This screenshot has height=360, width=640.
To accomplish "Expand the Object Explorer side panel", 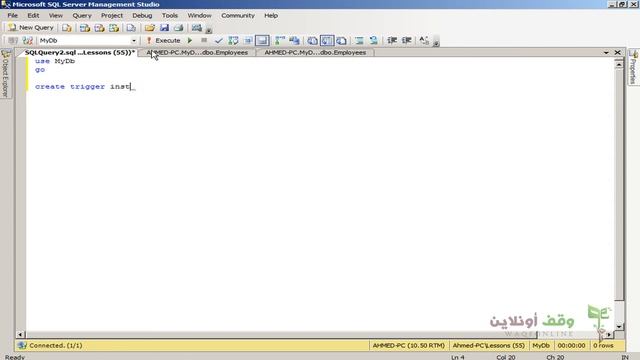I will pyautogui.click(x=6, y=73).
